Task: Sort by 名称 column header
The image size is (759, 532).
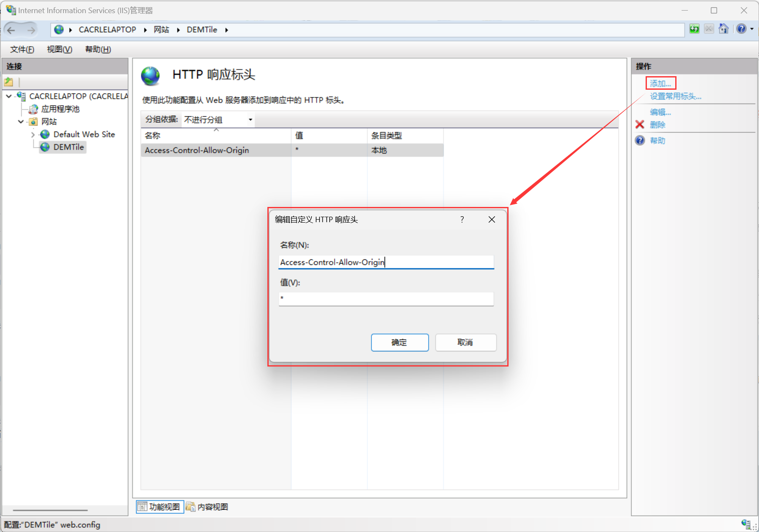Action: pos(216,136)
